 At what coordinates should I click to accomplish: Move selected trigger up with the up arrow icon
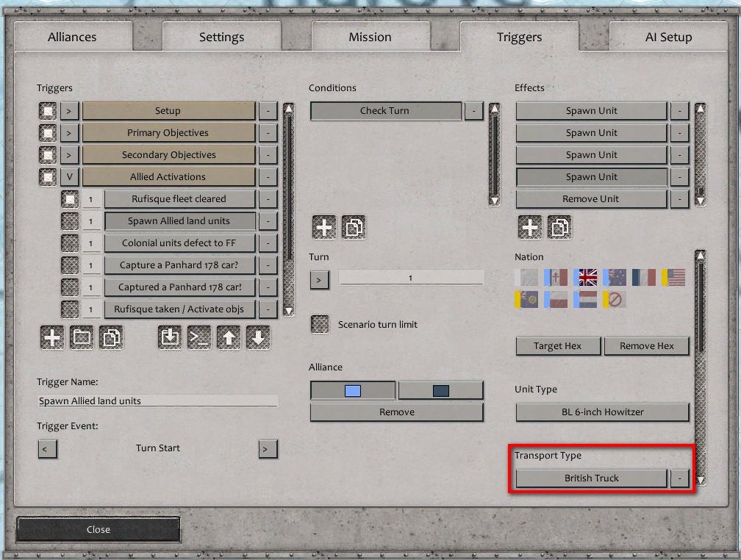[229, 337]
